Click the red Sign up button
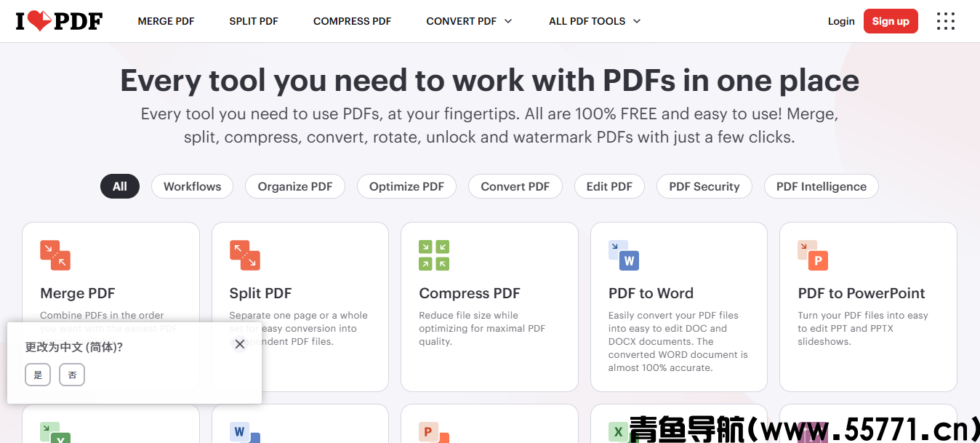The height and width of the screenshot is (443, 980). point(891,21)
